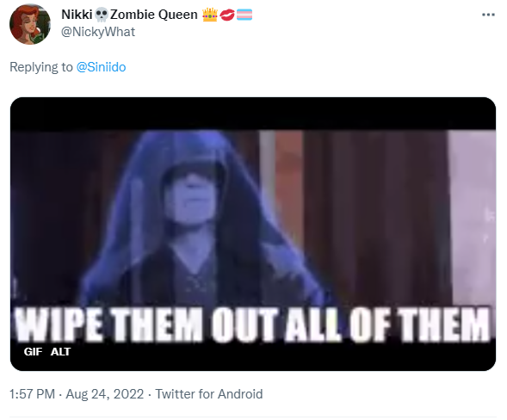Play the hooded Emperor GIF
This screenshot has height=420, width=507.
tap(253, 234)
